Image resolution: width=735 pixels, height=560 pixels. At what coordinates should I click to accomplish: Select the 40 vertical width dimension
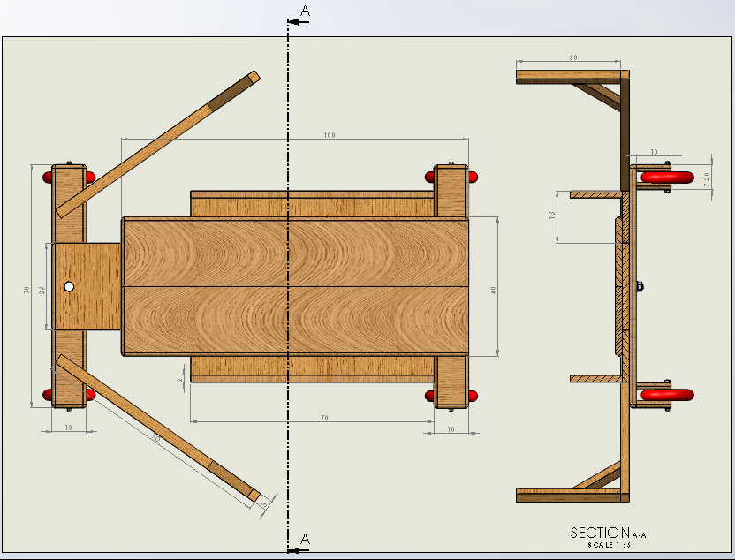coord(493,291)
